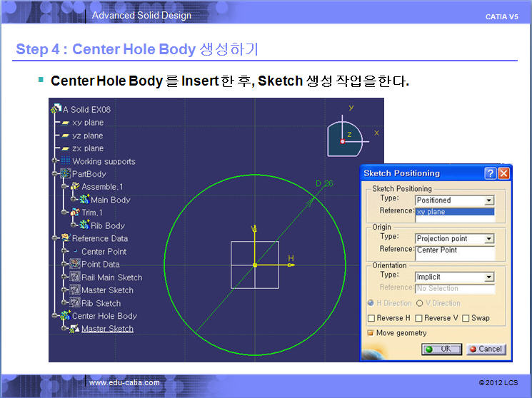Screen dimensions: 532x398
Task: Check the Swap option
Action: coord(466,318)
